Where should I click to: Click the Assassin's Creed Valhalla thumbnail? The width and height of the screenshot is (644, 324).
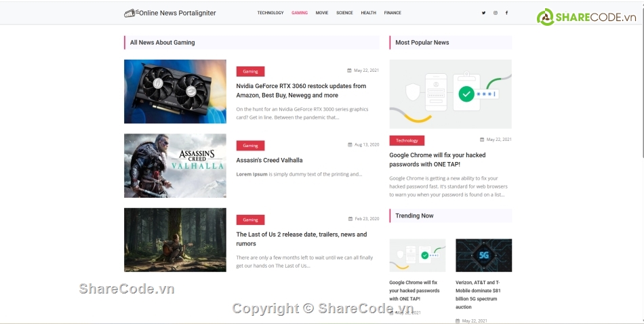(x=175, y=165)
